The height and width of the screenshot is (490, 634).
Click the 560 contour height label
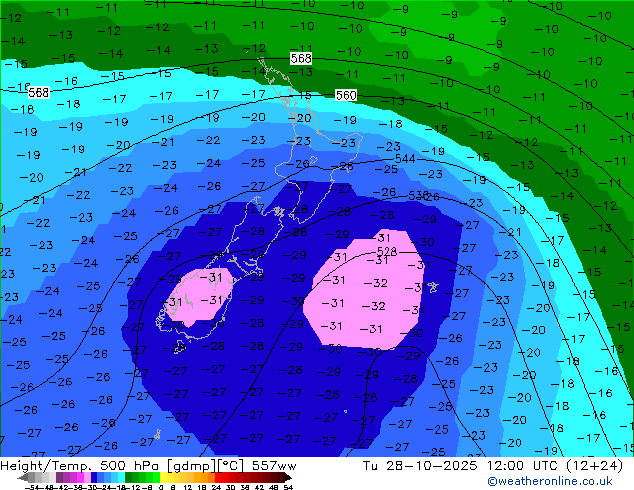click(x=346, y=95)
